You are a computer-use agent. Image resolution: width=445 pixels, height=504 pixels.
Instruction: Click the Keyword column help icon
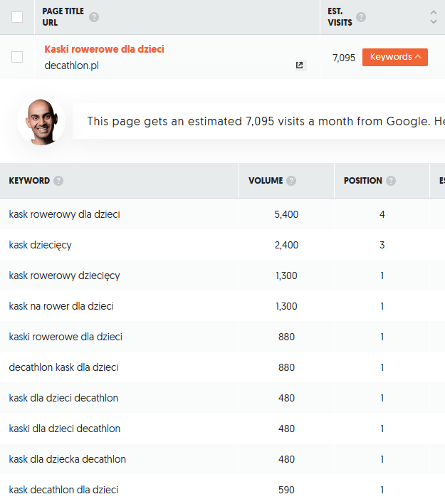58,181
